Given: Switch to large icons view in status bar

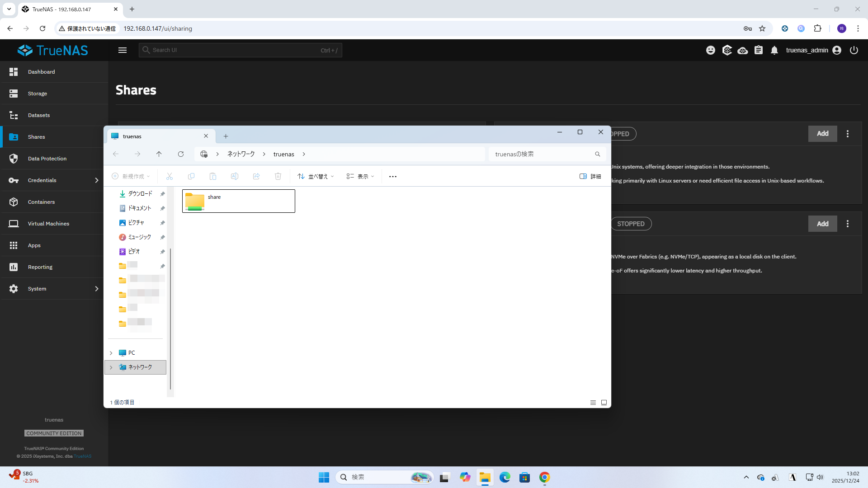Looking at the screenshot, I should click(x=604, y=403).
